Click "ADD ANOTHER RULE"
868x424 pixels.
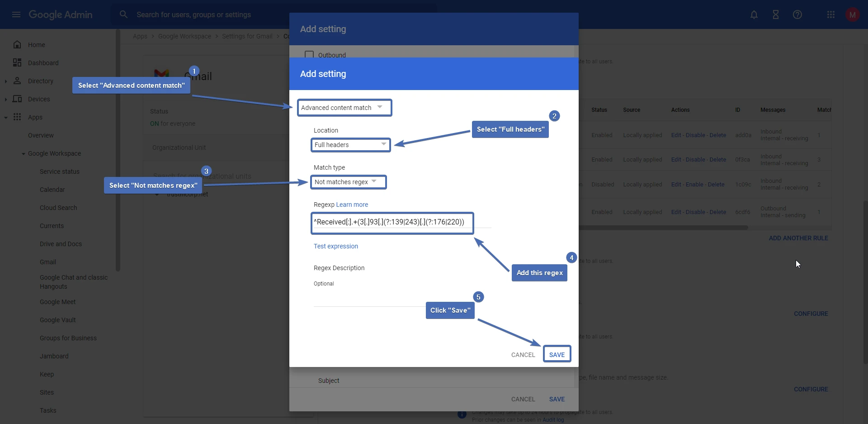point(798,238)
